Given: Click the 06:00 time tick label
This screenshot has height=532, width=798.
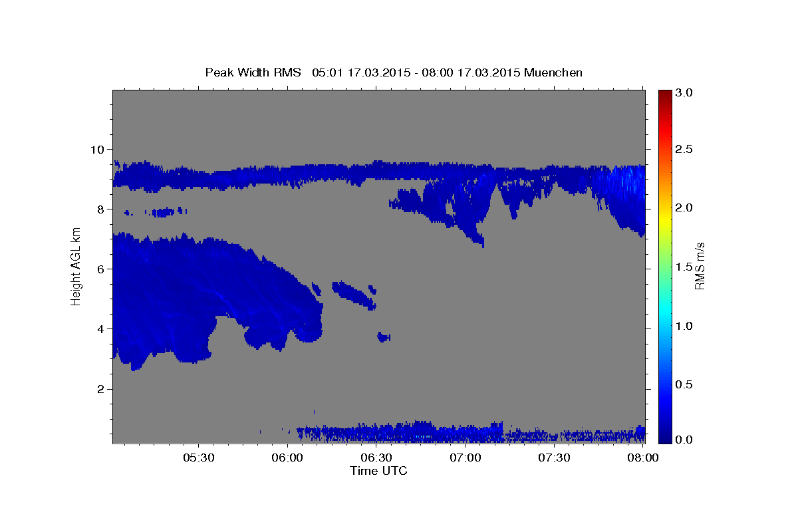Looking at the screenshot, I should pos(287,458).
